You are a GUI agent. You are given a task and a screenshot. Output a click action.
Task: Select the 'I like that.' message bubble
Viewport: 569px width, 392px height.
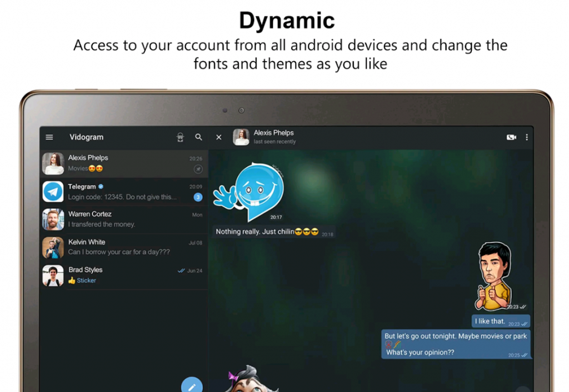point(501,321)
